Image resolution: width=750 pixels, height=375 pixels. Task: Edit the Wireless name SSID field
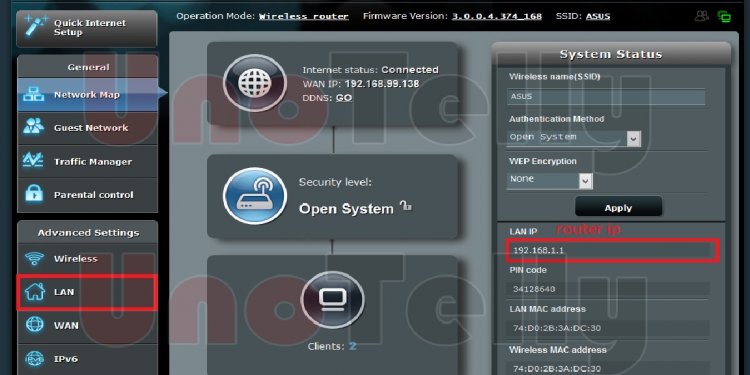pyautogui.click(x=606, y=97)
